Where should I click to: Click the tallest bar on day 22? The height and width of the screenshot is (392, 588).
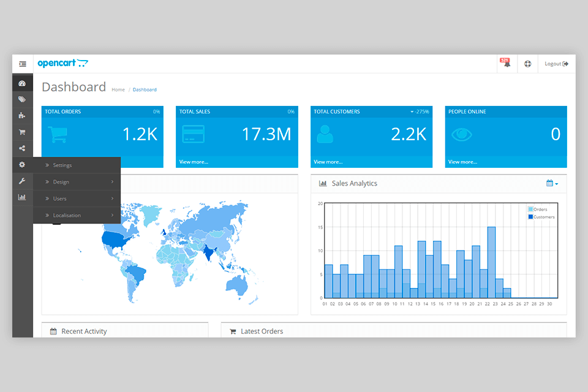click(x=491, y=262)
